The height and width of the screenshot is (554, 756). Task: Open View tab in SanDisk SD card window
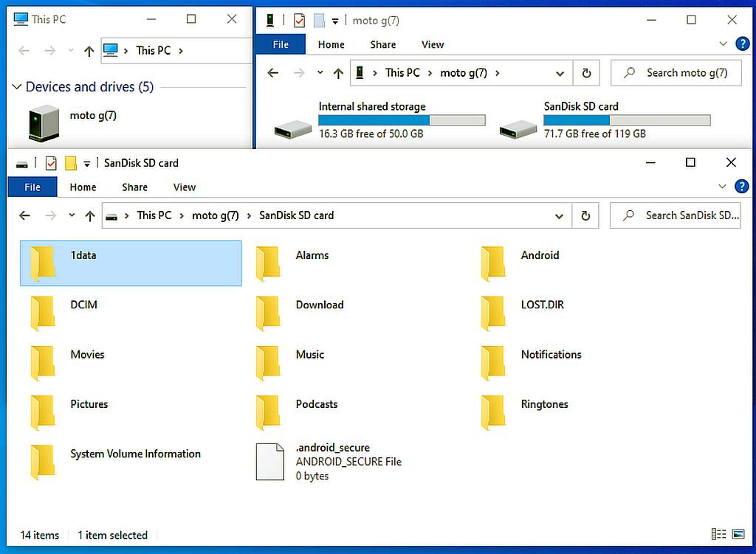coord(185,187)
